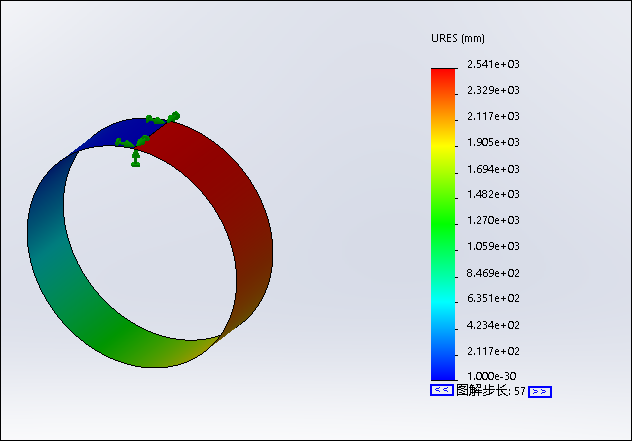The width and height of the screenshot is (632, 441).
Task: Click the 图解步长: 57 step label
Action: click(491, 391)
